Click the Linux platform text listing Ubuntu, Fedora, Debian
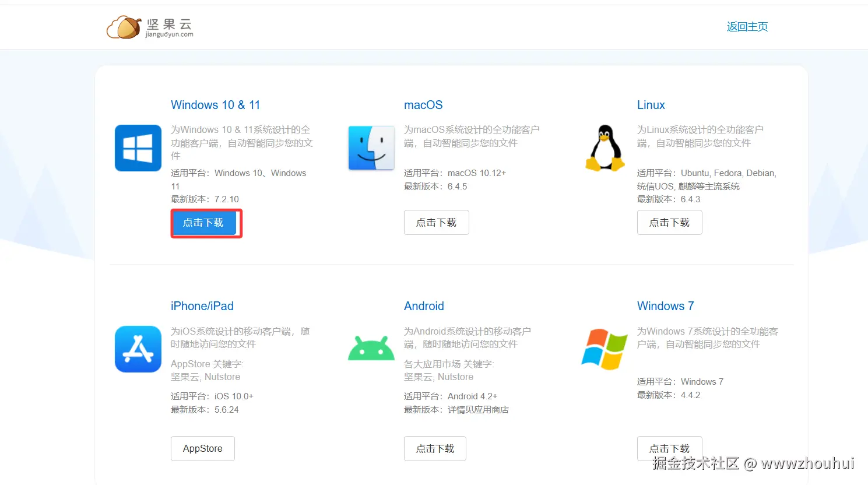Screen dimensions: 868x485 pyautogui.click(x=707, y=180)
